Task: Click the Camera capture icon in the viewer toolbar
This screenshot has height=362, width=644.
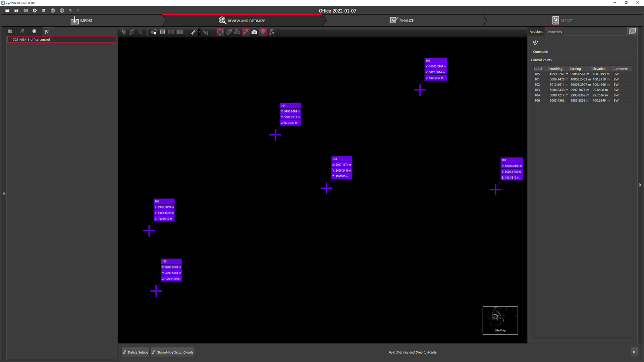Action: 254,32
